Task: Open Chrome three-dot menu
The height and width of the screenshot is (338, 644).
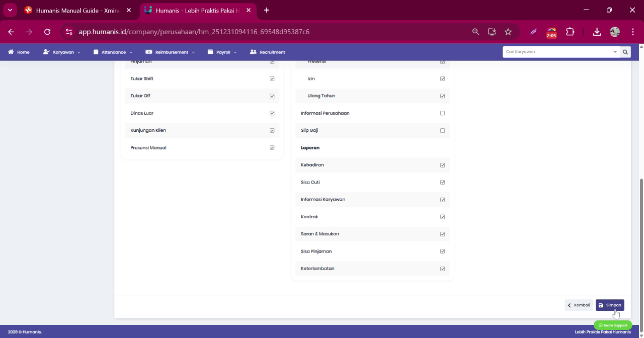Action: (x=633, y=32)
